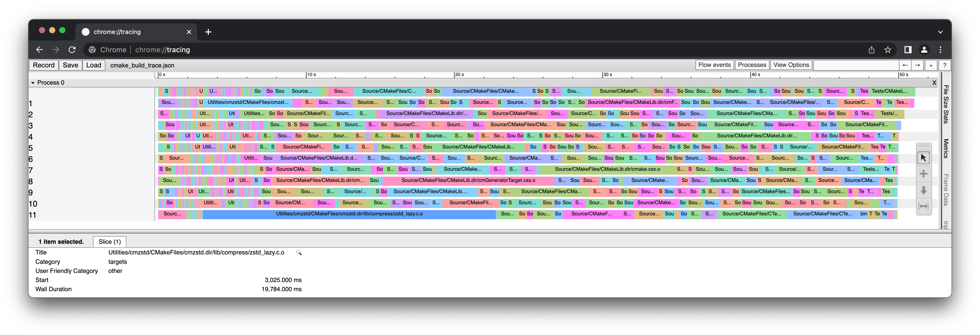Click the 10 s timeline ruler mark

click(x=311, y=75)
